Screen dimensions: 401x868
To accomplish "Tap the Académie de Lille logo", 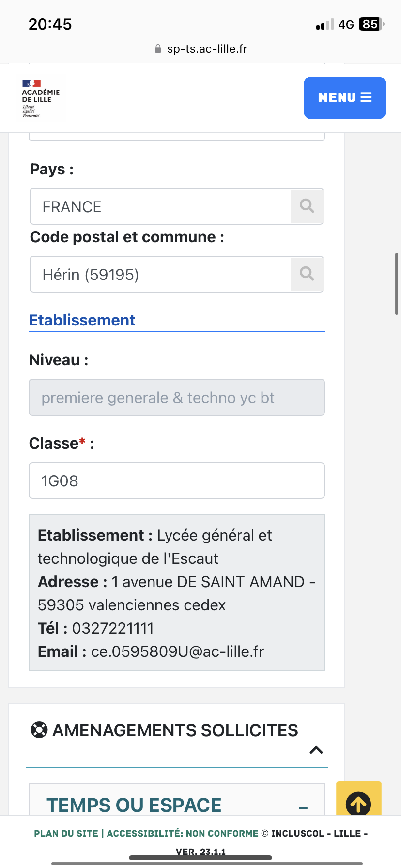I will [x=40, y=98].
